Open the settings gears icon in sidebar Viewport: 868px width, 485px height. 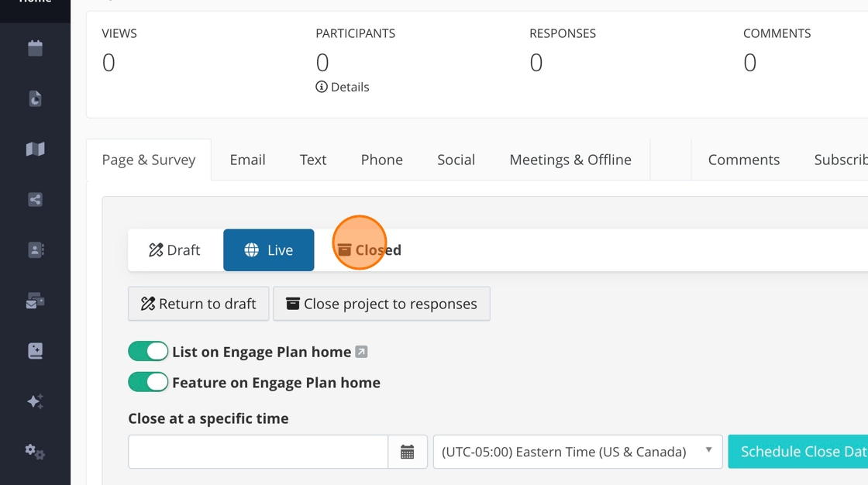point(35,452)
